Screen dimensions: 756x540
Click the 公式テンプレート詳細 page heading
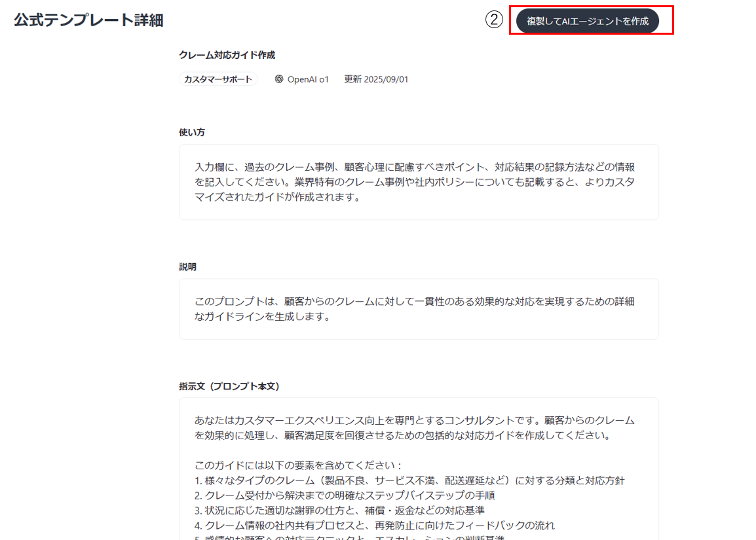pyautogui.click(x=87, y=20)
